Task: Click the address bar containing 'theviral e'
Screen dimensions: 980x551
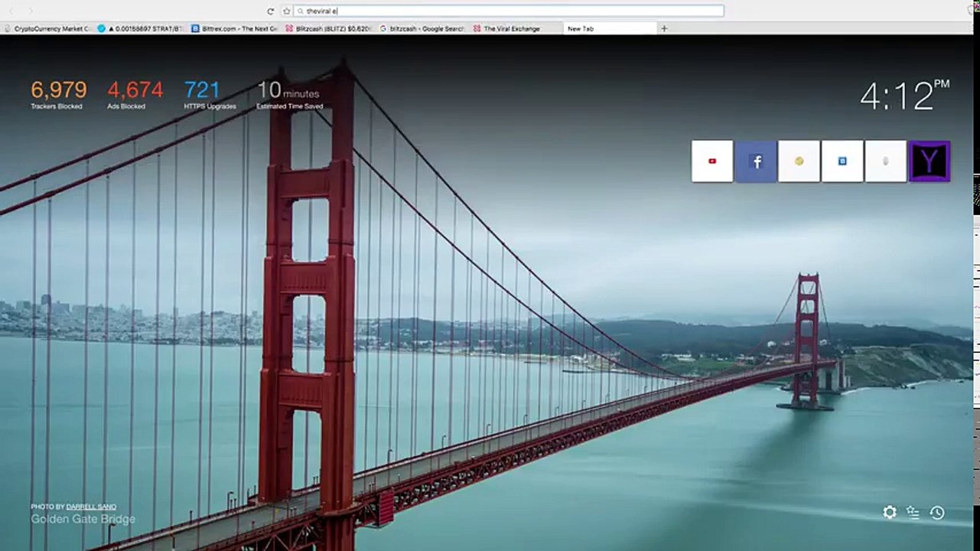Action: pos(509,11)
